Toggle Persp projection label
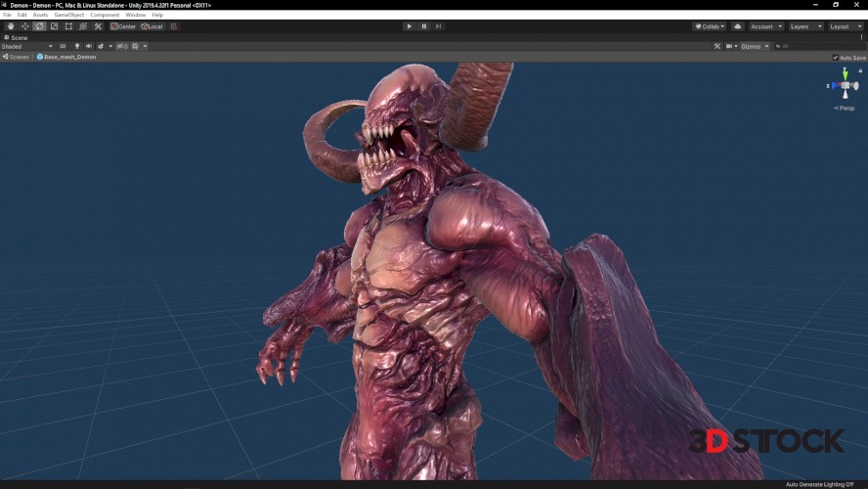 [845, 108]
